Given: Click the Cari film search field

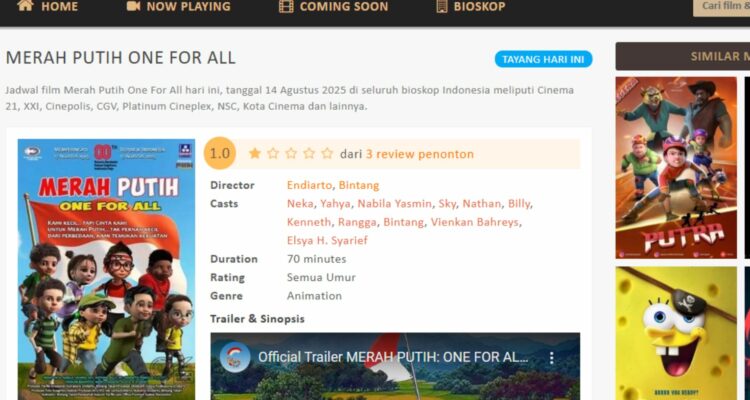Looking at the screenshot, I should (x=722, y=7).
